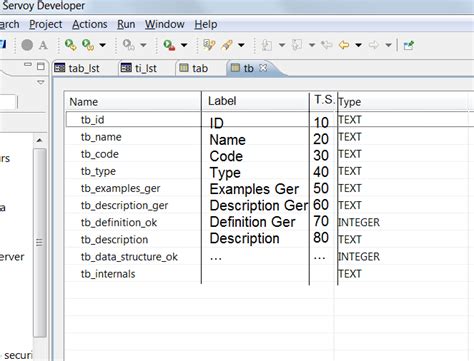Open the Run menu
This screenshot has width=474, height=361.
126,24
